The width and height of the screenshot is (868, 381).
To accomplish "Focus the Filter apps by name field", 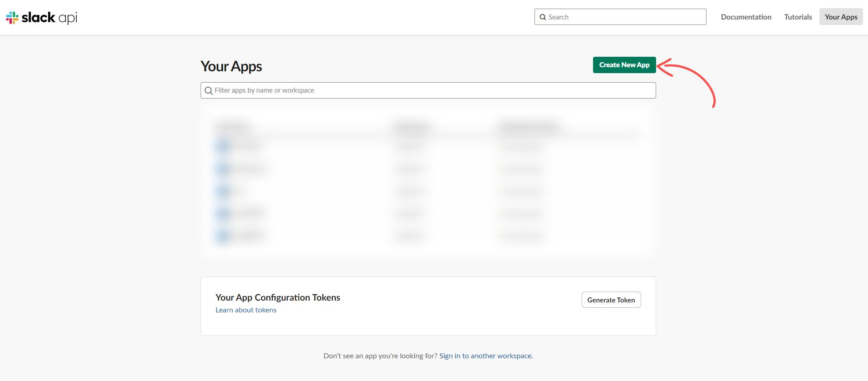I will (x=428, y=90).
